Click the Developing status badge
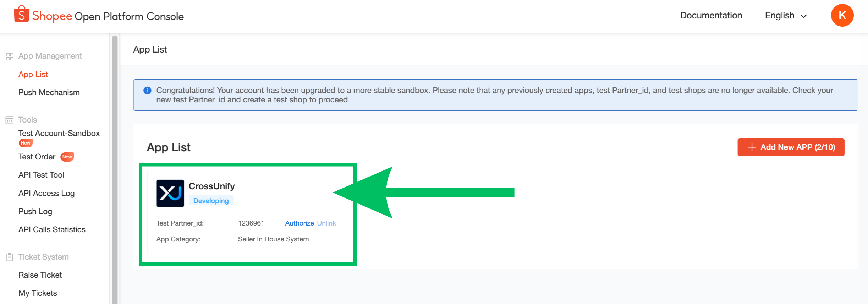Viewport: 868px width, 304px height. pyautogui.click(x=211, y=201)
